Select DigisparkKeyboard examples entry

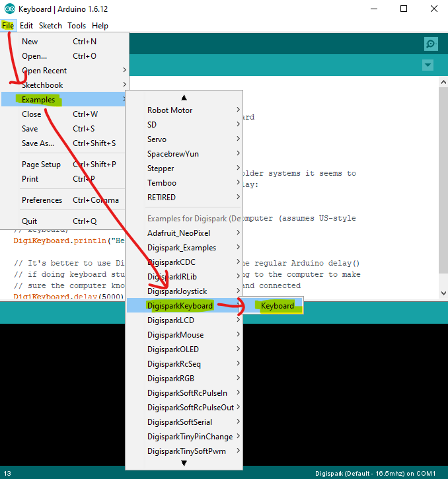pos(184,306)
